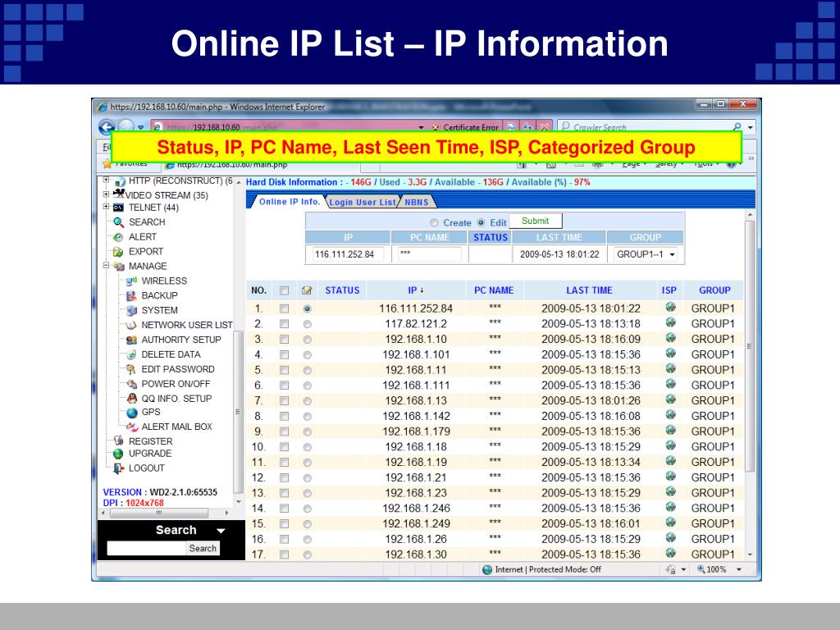
Task: Click the HTTP (RECONSTRUCT) tree icon
Action: click(120, 181)
